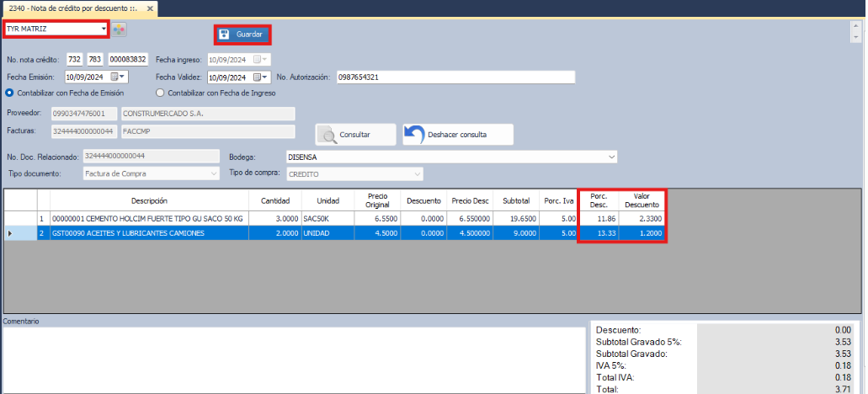Click the No. Autorización input field
Screen dimensions: 868x394
[x=455, y=77]
